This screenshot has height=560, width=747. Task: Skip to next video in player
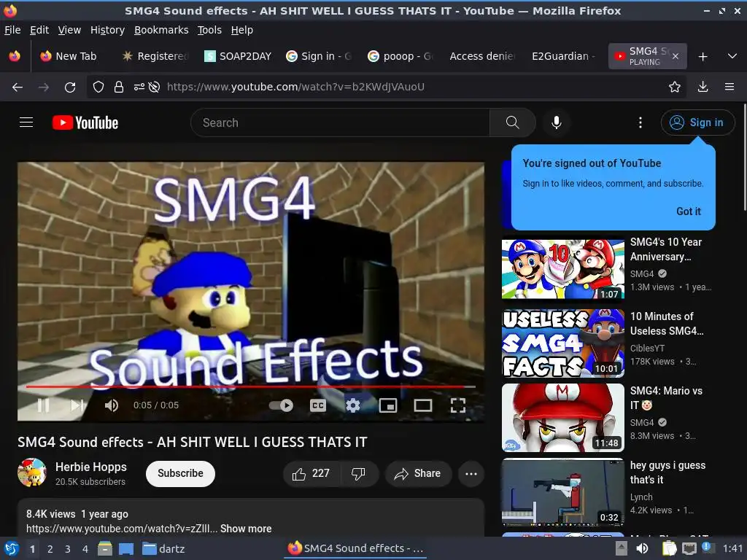click(77, 405)
